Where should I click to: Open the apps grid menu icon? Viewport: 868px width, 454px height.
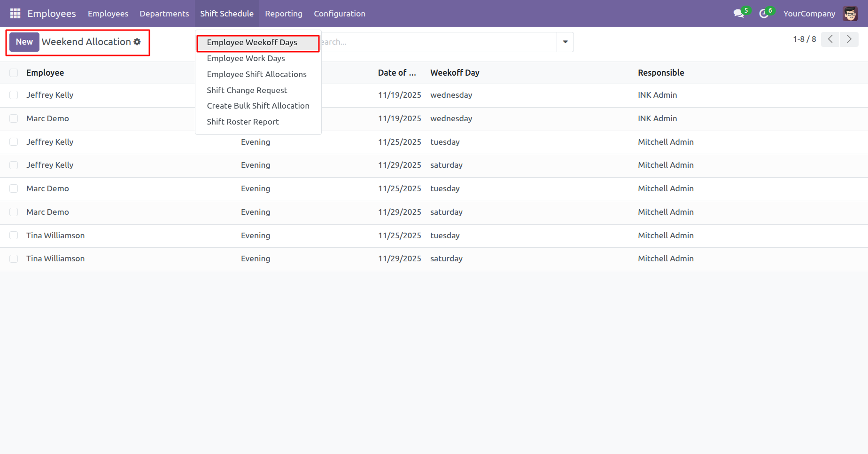pyautogui.click(x=15, y=14)
